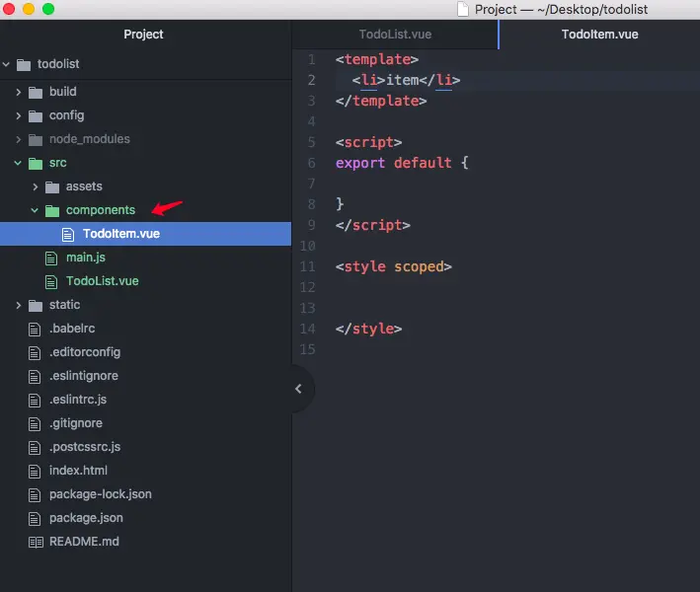
Task: Click the green components folder icon
Action: coord(52,210)
